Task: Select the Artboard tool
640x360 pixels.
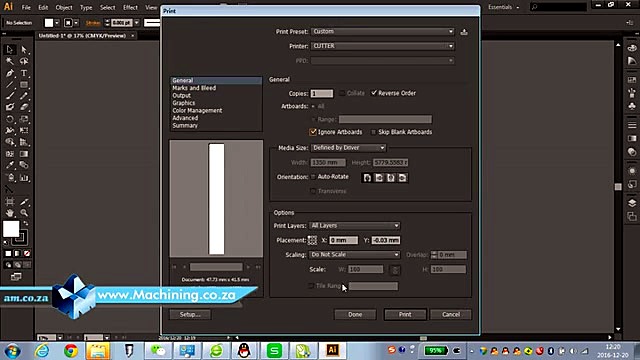Action: [x=10, y=202]
